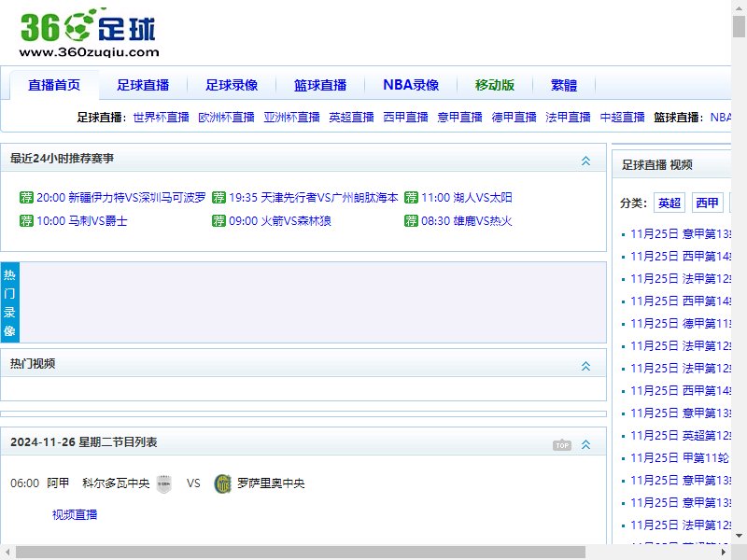Open the 欧洲杯直播 link
The height and width of the screenshot is (560, 747).
point(226,118)
